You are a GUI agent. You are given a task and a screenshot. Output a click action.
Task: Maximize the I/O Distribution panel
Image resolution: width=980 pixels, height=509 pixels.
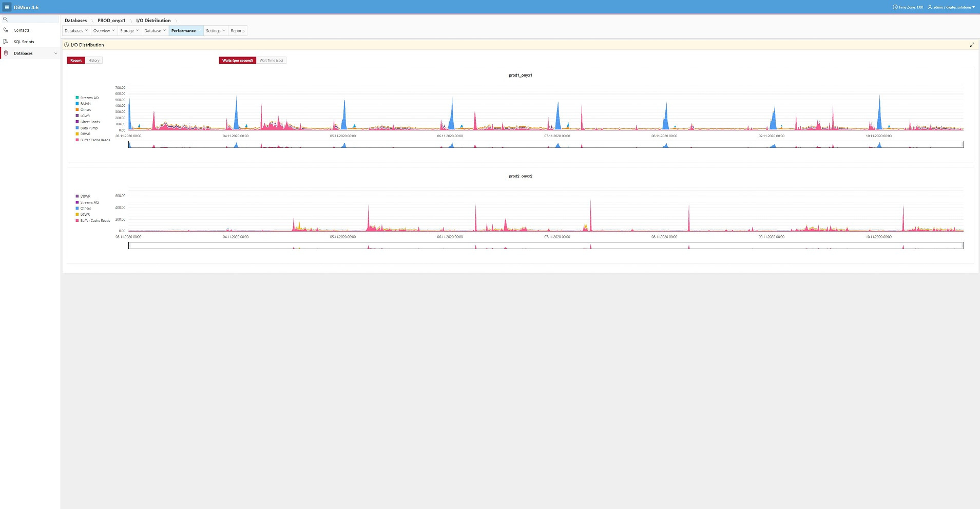pyautogui.click(x=971, y=45)
